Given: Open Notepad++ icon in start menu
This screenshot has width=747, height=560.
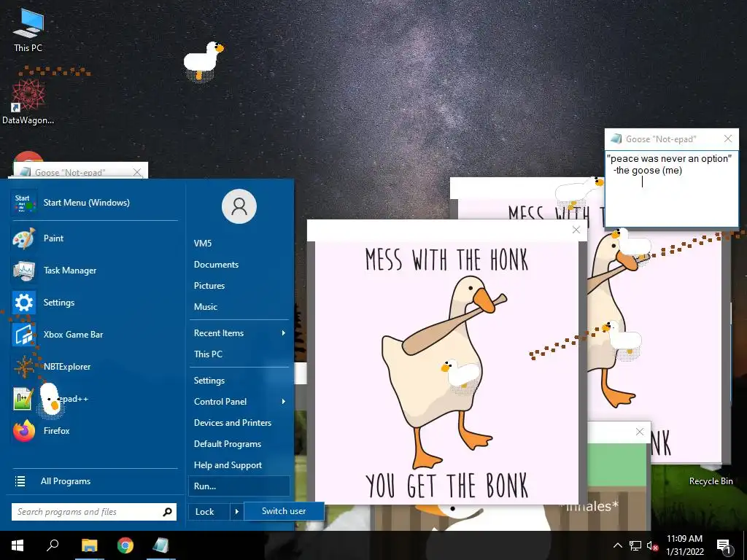Looking at the screenshot, I should [24, 399].
